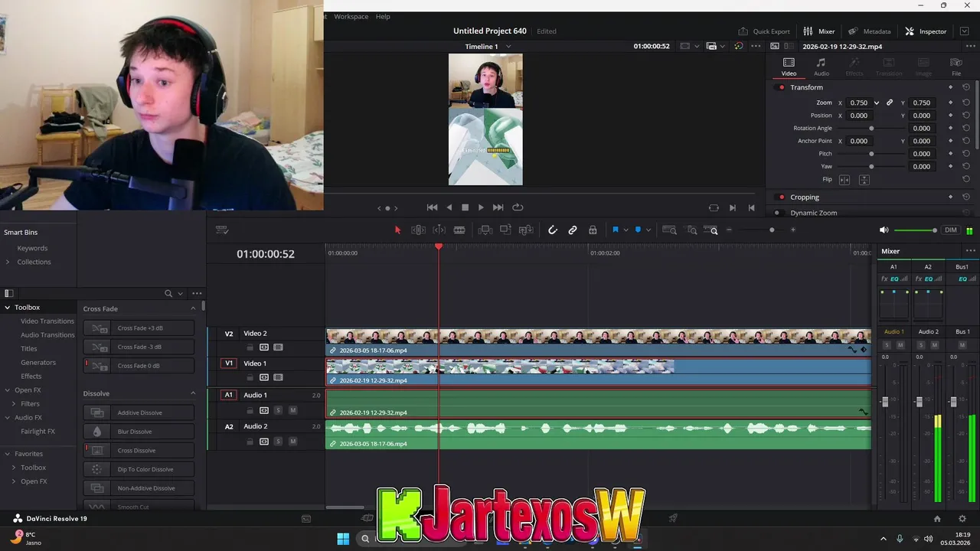Solo the Audio 2 track
The image size is (980, 551).
pos(278,442)
